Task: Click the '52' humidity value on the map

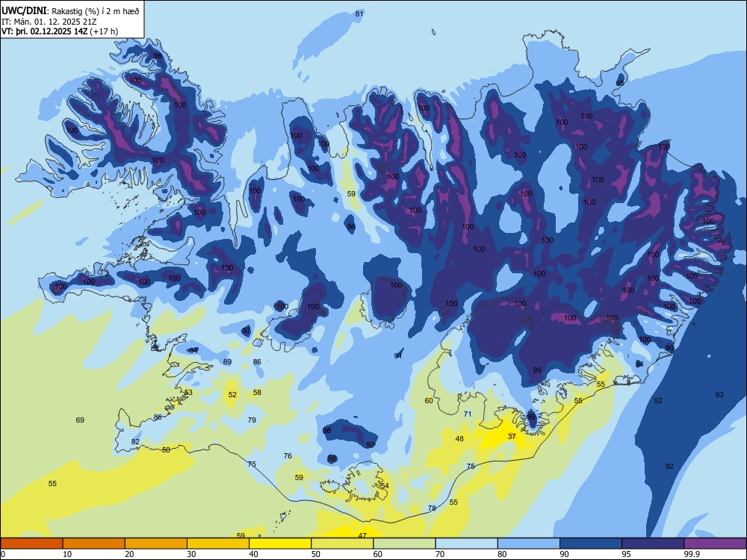Action: pyautogui.click(x=232, y=394)
